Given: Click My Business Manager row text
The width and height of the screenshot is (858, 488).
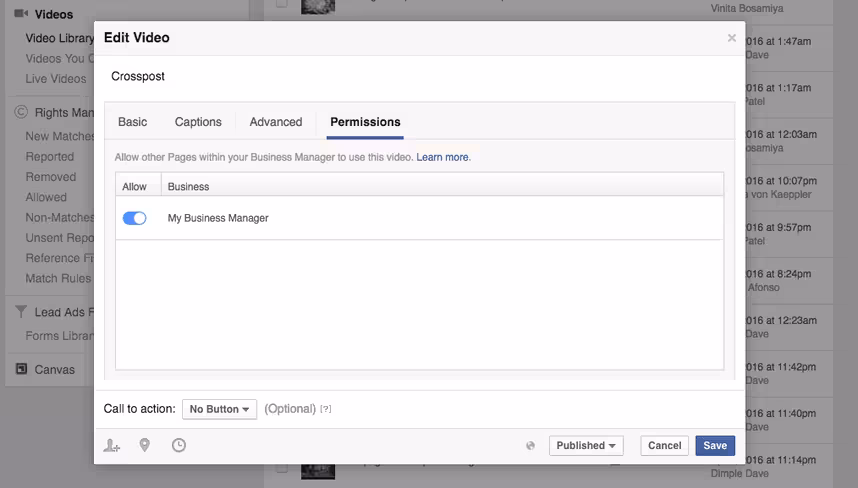Looking at the screenshot, I should pos(218,218).
